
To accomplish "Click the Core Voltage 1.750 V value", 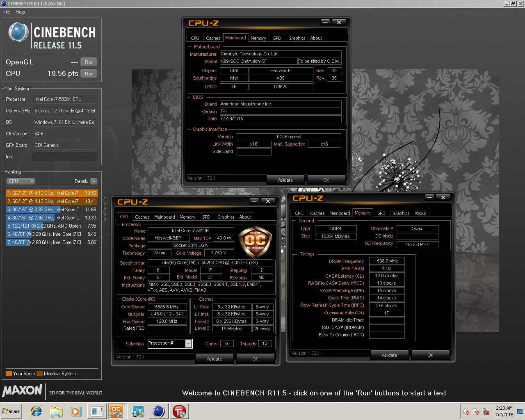I will tap(218, 253).
